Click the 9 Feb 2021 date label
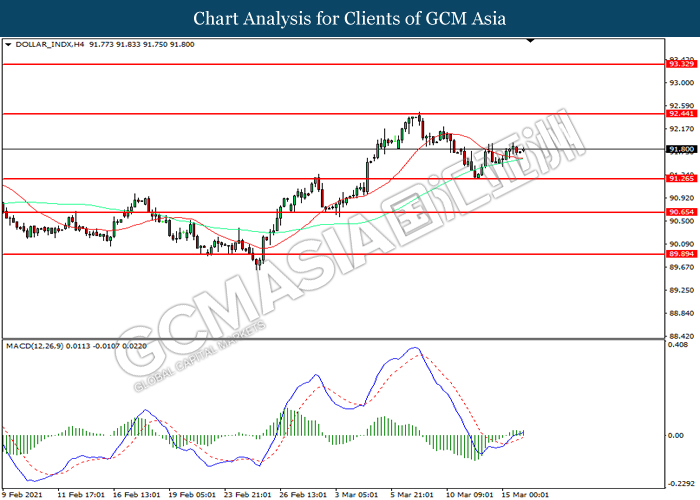 (x=22, y=495)
